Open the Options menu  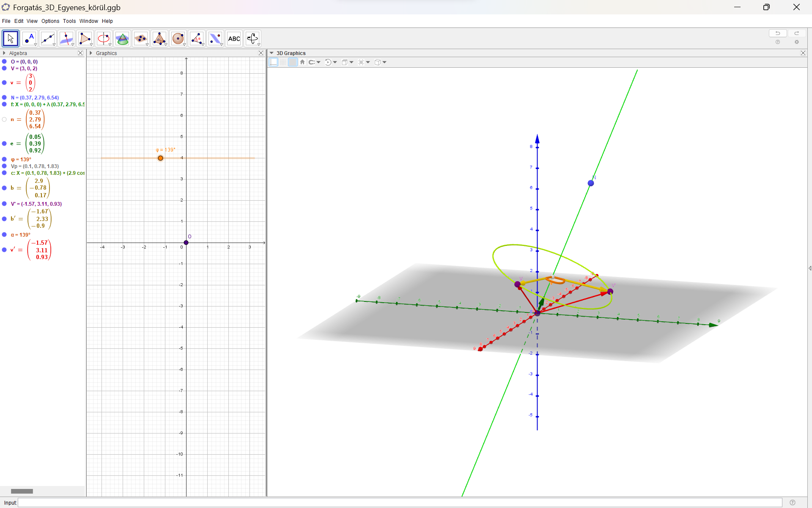(50, 21)
